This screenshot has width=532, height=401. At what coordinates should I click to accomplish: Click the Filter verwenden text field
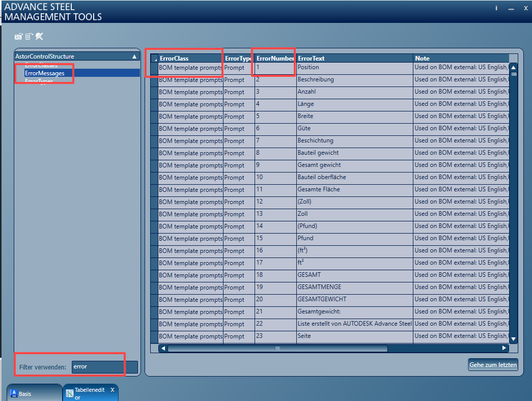pos(97,366)
